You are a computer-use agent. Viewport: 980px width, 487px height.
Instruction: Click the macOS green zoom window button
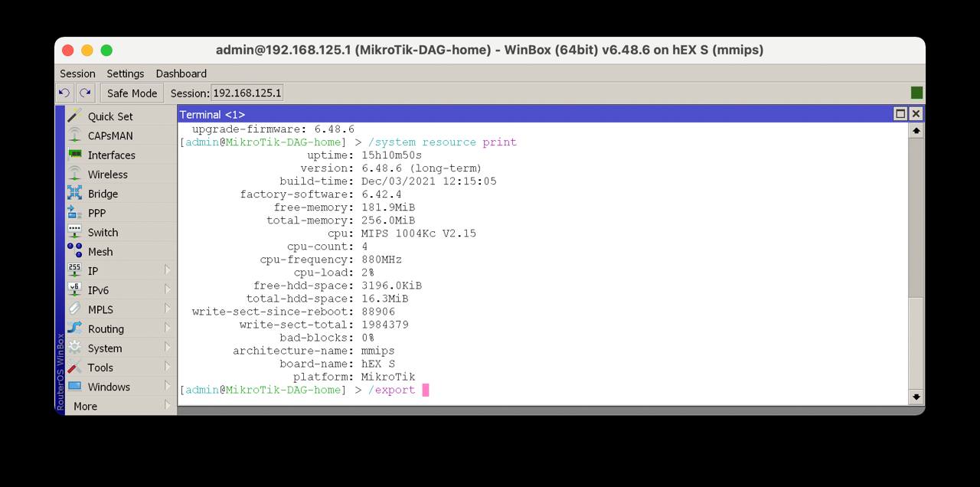(106, 50)
